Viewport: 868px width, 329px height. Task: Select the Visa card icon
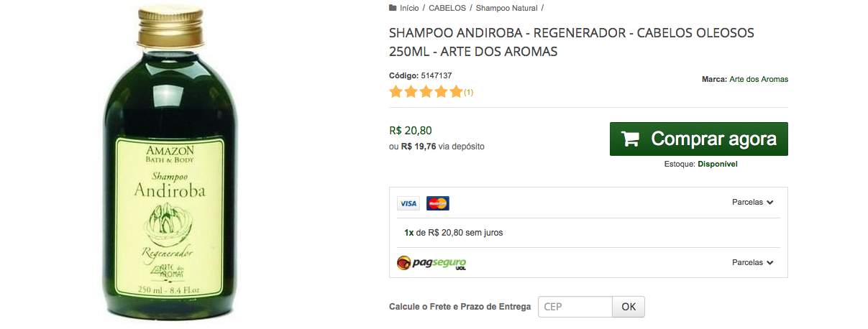tap(408, 203)
